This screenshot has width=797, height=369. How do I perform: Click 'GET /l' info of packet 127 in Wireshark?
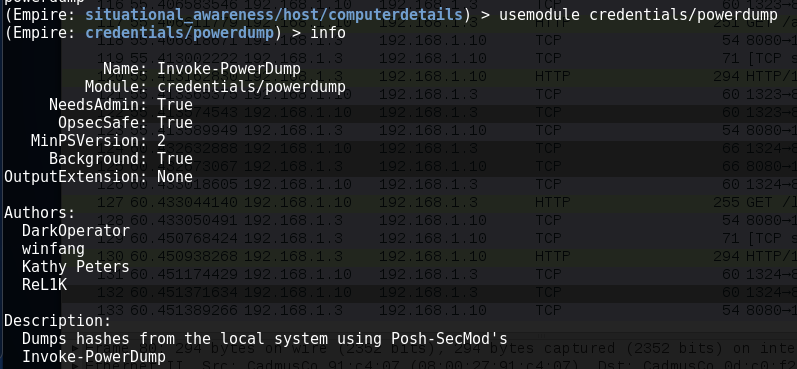tap(772, 202)
